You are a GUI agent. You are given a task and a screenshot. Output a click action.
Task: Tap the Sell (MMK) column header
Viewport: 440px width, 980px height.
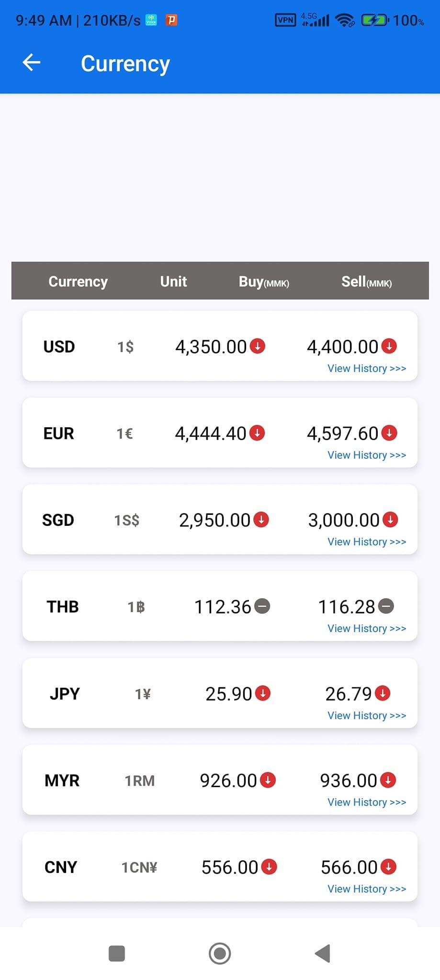[366, 281]
